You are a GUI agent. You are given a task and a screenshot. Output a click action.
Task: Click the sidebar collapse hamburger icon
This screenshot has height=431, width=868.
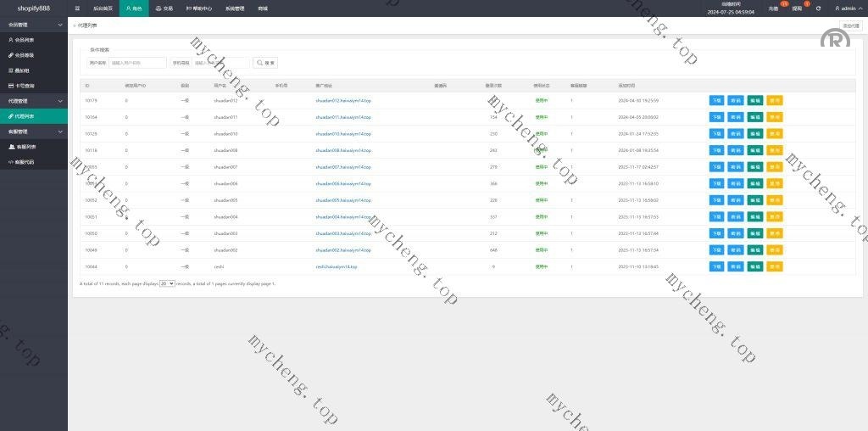click(77, 8)
